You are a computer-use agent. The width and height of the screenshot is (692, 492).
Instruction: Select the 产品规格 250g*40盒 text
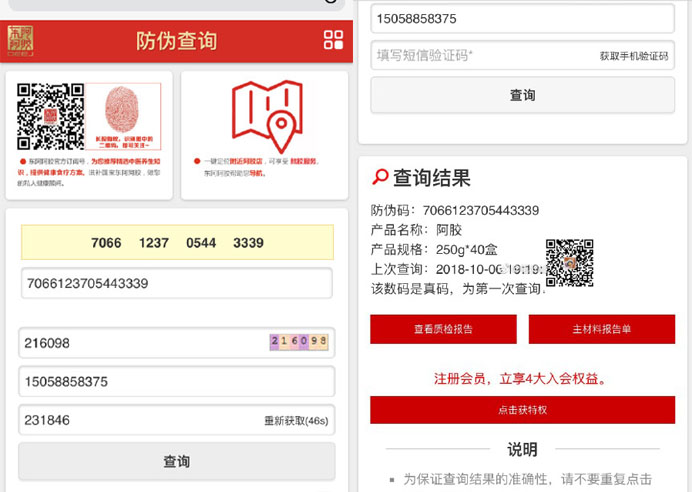pyautogui.click(x=434, y=249)
